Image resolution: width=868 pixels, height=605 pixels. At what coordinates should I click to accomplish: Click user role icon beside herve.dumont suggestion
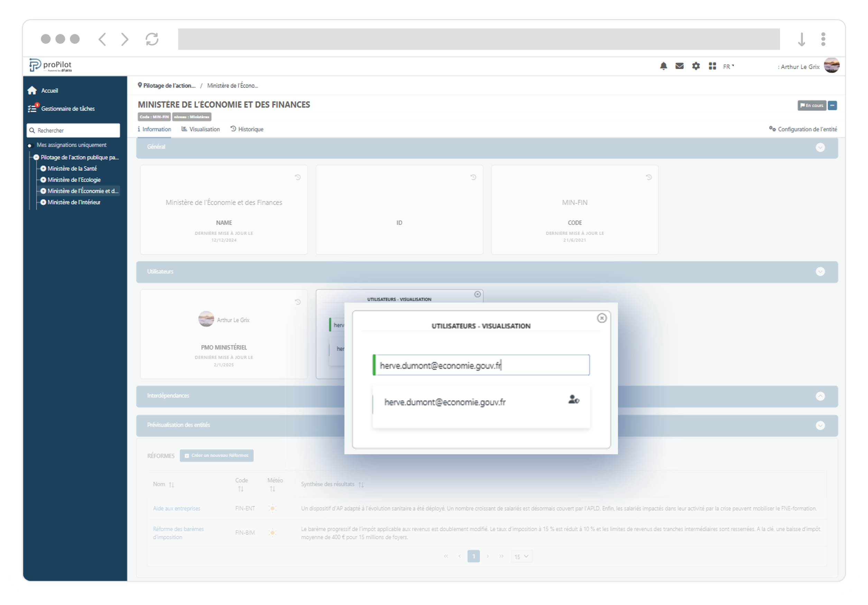573,399
